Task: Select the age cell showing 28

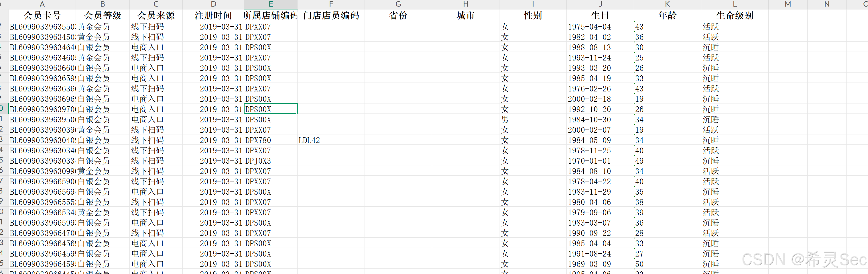Action: coord(667,233)
